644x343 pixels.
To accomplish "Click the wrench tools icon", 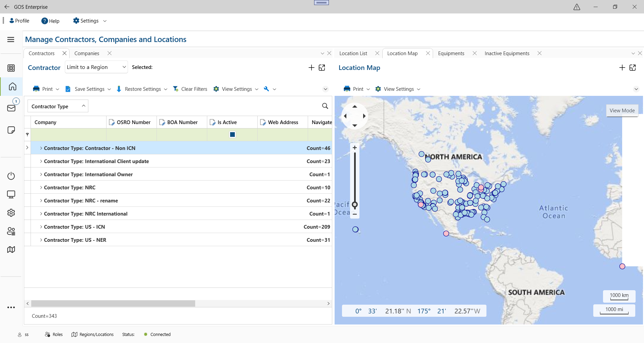I will point(266,89).
